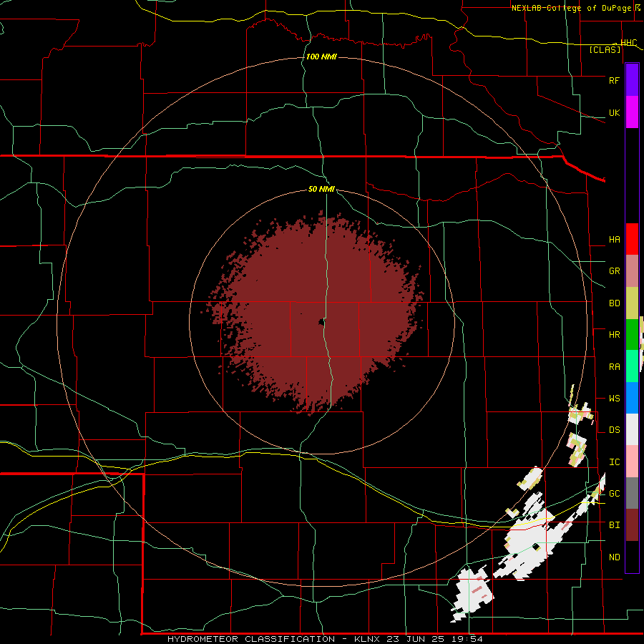This screenshot has width=644, height=644.
Task: Select the "HA" legend label
Action: tap(614, 240)
